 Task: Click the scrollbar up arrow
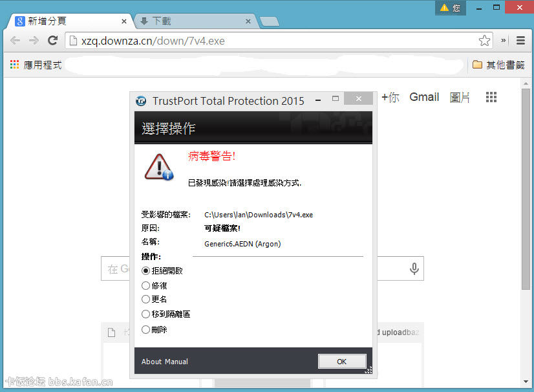tap(526, 83)
